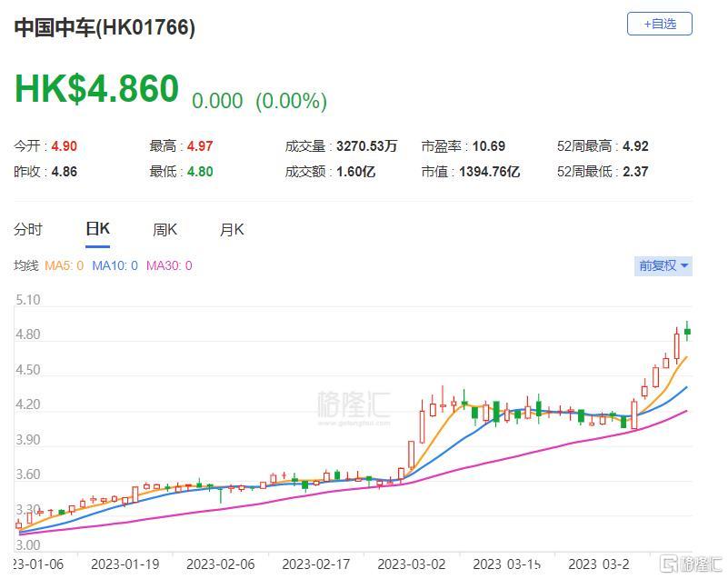Open the 月K monthly chart tab
This screenshot has width=728, height=579.
[232, 229]
